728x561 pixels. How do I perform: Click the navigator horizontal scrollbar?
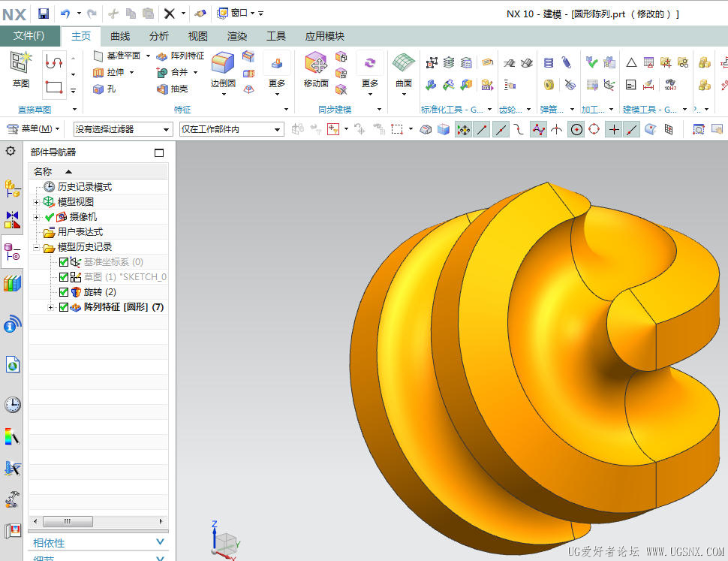click(x=68, y=521)
